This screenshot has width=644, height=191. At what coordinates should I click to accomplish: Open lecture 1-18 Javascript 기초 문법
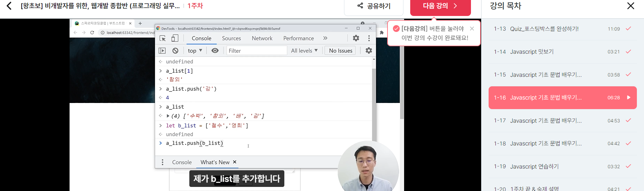(563, 143)
